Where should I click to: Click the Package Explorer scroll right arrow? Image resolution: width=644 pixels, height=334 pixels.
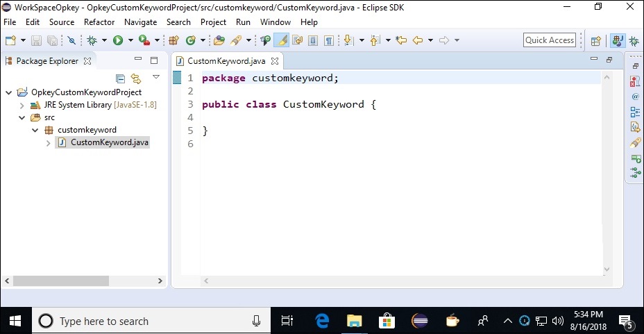160,281
